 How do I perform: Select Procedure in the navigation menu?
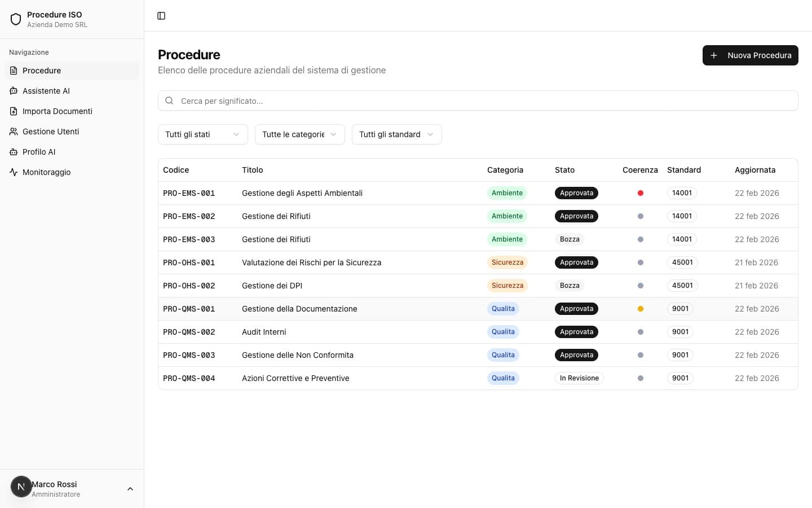tap(42, 71)
